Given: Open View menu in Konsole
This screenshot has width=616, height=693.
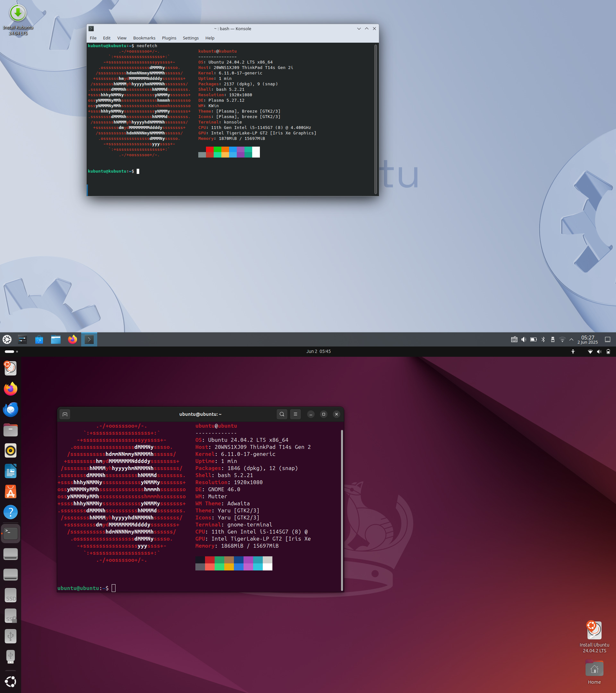Looking at the screenshot, I should point(122,38).
